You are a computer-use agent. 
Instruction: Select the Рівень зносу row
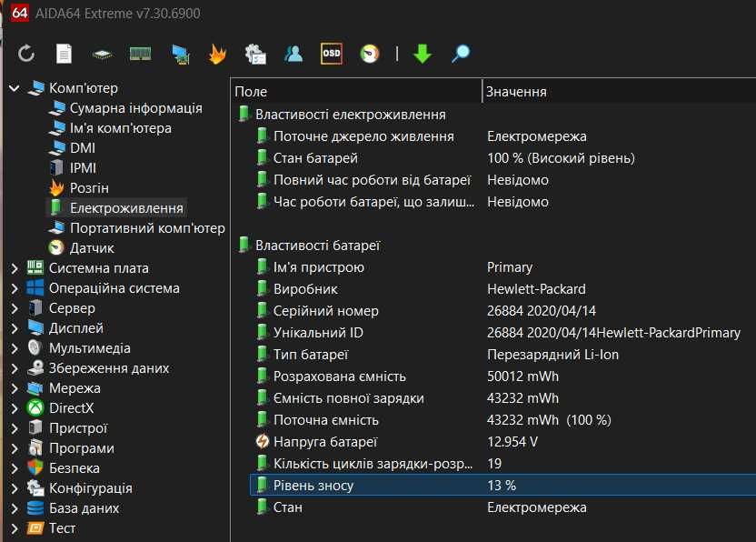[313, 486]
